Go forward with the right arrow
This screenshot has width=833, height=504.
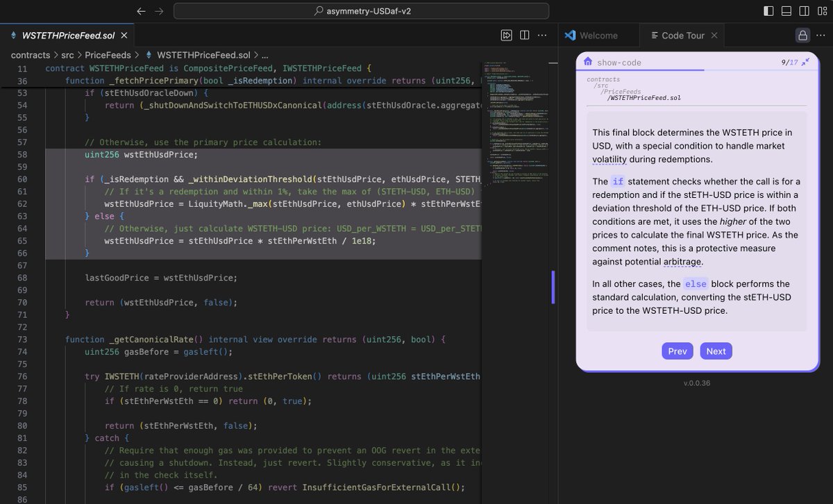click(159, 11)
